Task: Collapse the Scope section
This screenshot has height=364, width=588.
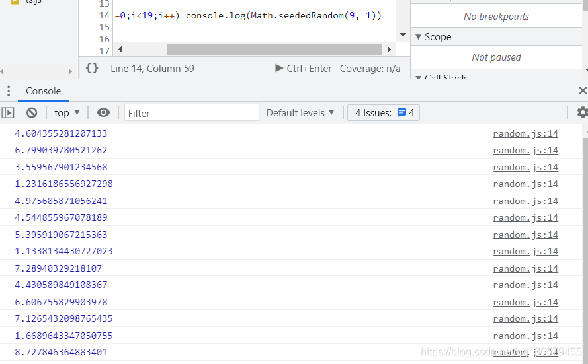Action: pos(419,37)
